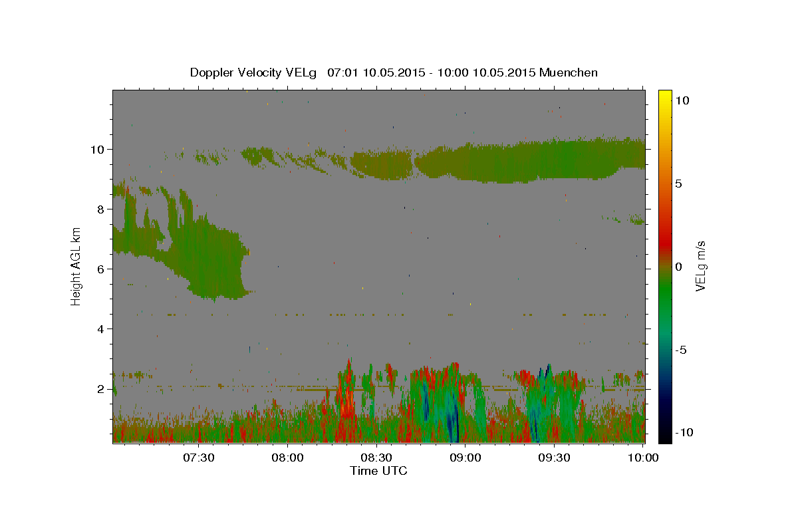
Task: Click the height axis label '6'
Action: (x=100, y=269)
